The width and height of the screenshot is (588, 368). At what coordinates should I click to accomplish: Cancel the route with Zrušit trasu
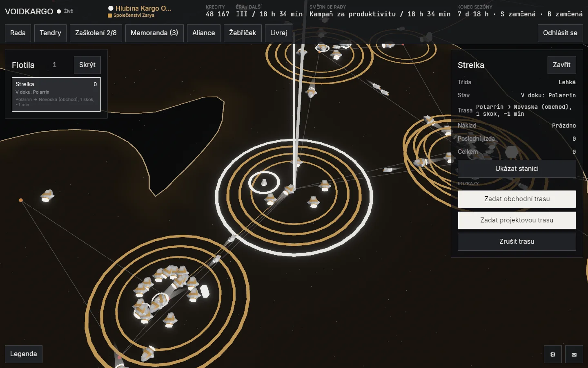[517, 242]
